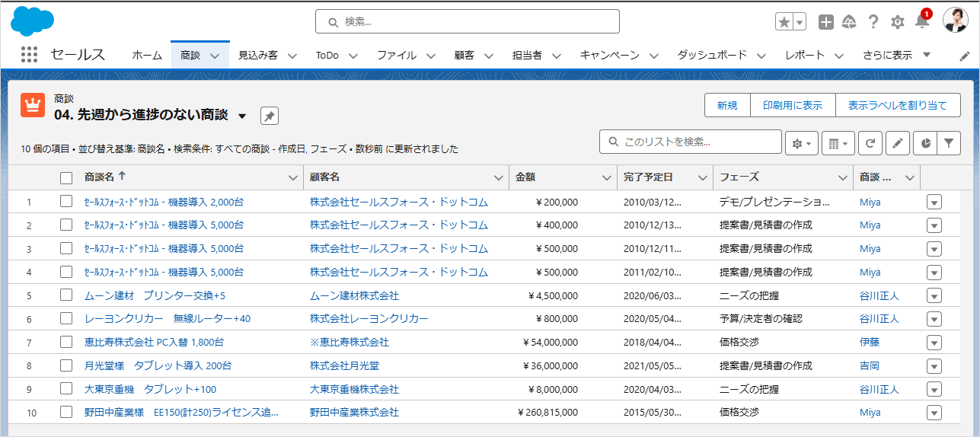Tick checkbox of ムーン建材 row

[x=66, y=295]
